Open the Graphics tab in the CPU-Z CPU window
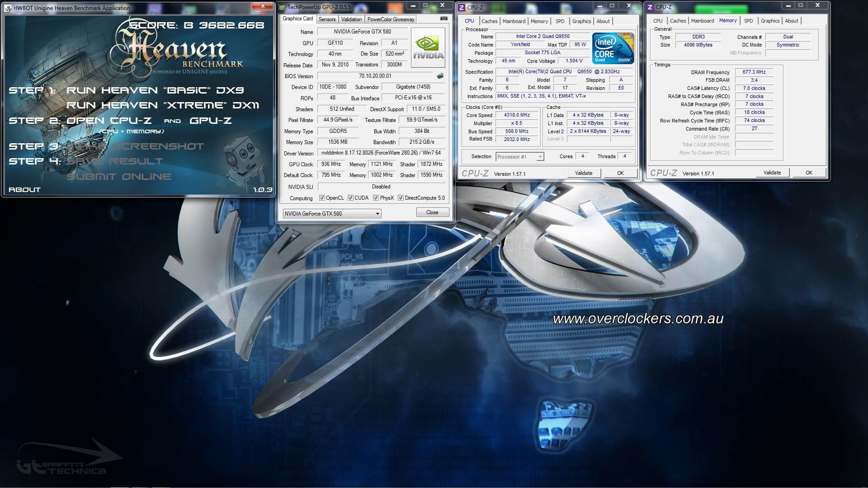The image size is (868, 488). click(581, 21)
